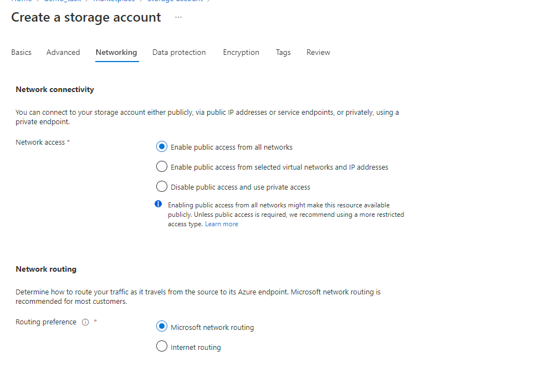537x392 pixels.
Task: Jump to the Review tab
Action: point(318,52)
